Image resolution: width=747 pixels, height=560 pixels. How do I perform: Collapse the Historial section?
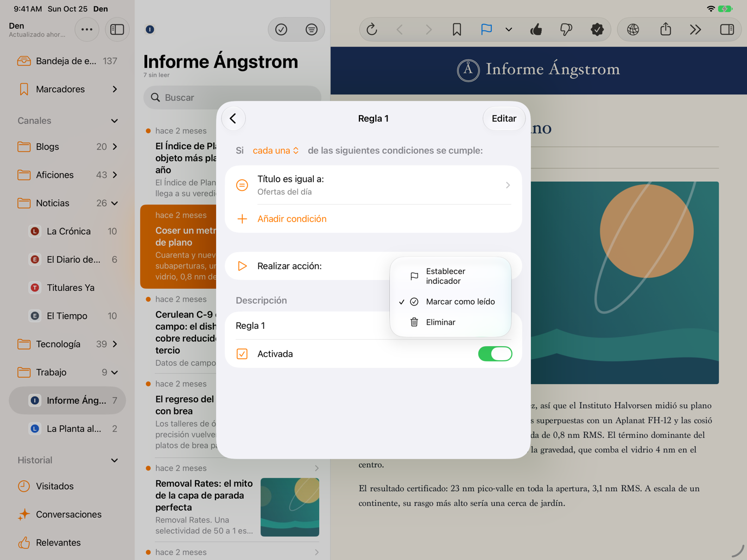115,460
